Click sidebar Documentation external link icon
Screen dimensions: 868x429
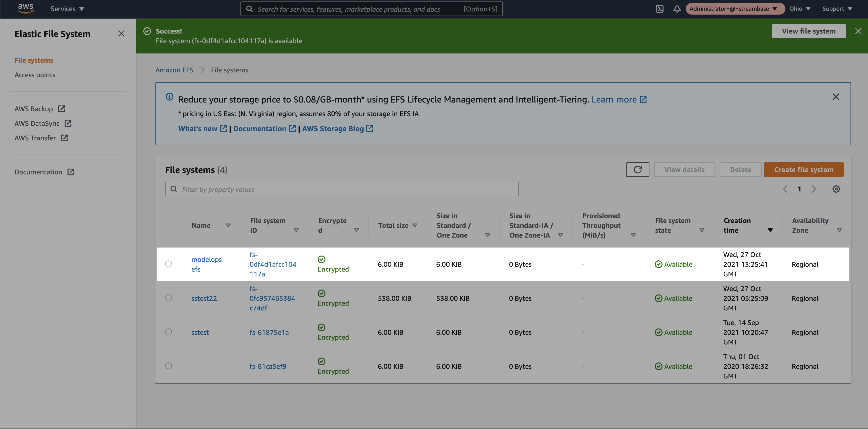point(71,172)
